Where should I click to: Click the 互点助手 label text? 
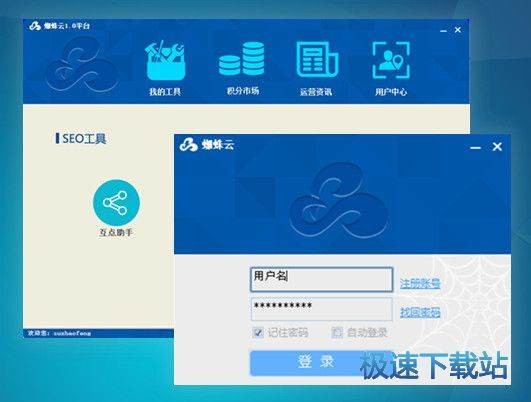[x=116, y=232]
